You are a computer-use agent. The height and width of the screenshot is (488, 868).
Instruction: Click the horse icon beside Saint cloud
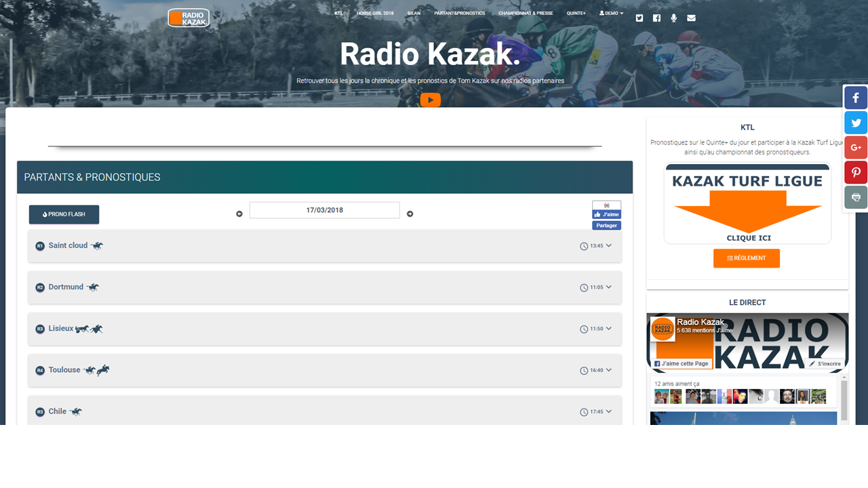97,245
